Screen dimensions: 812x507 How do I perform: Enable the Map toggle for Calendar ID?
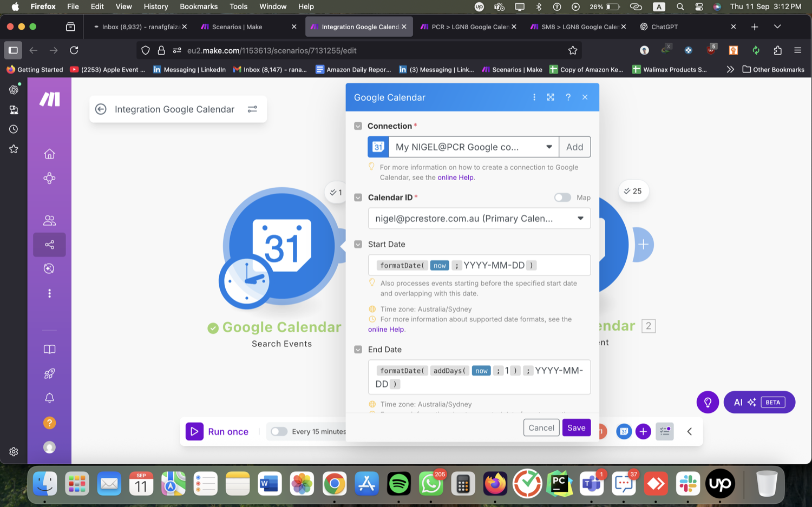[x=562, y=197]
